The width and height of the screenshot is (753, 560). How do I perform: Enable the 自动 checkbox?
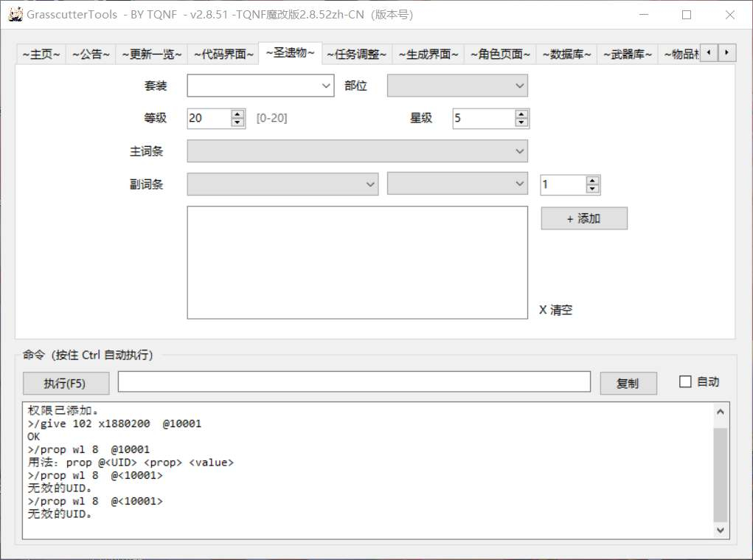tap(685, 382)
